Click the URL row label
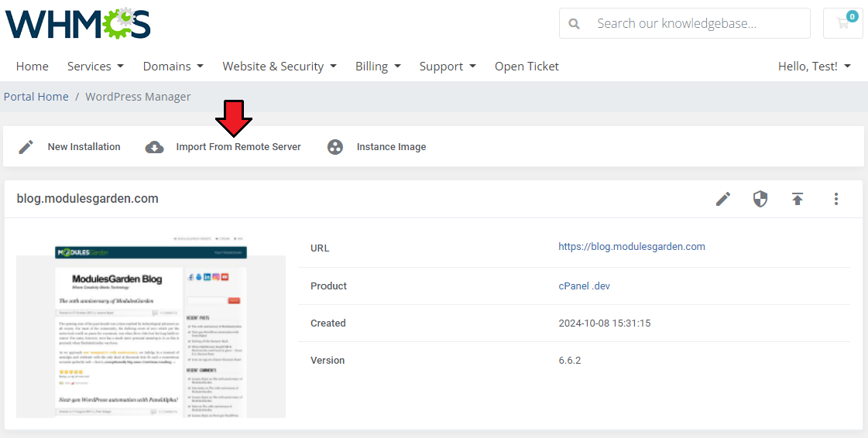The image size is (868, 438). [320, 248]
